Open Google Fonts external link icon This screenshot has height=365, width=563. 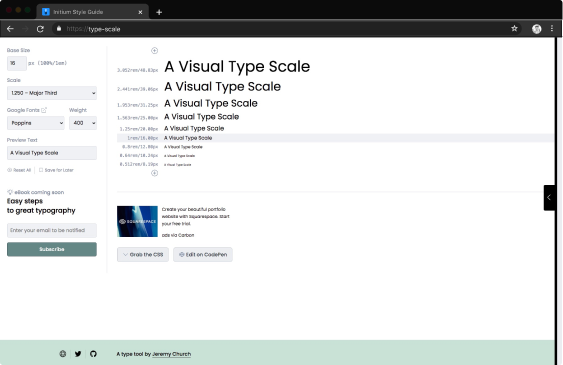[44, 110]
